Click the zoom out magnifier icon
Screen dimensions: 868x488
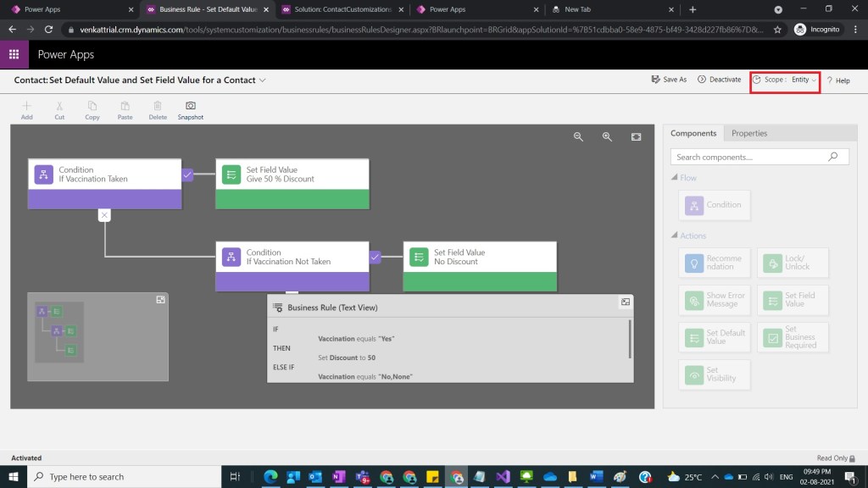point(579,136)
